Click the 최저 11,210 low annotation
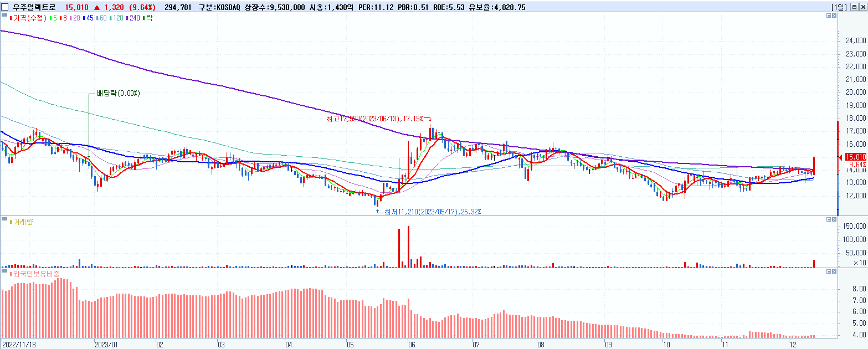 433,212
